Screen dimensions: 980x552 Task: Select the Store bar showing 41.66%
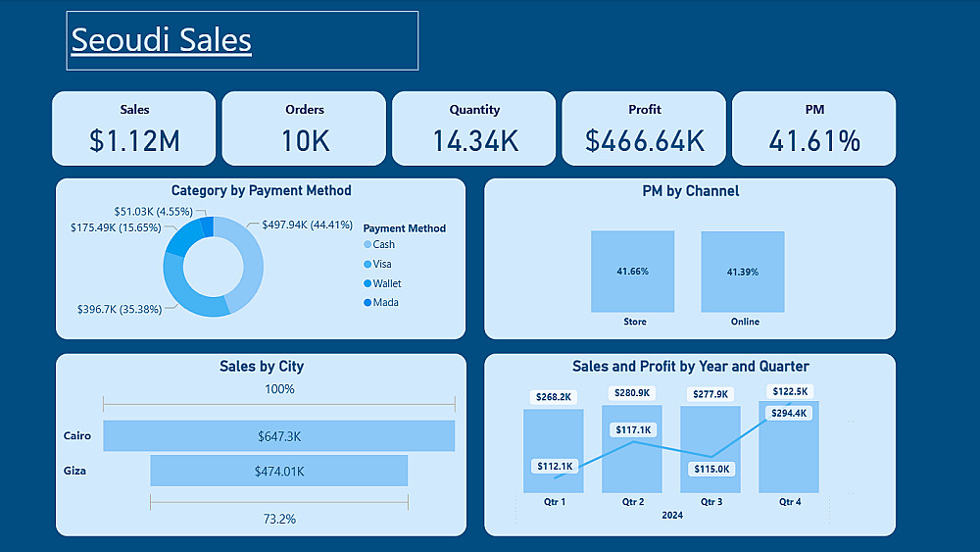point(632,272)
